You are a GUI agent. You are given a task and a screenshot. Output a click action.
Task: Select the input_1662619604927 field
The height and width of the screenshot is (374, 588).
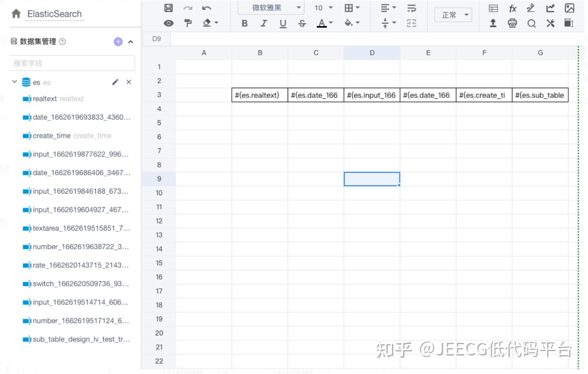click(x=76, y=209)
